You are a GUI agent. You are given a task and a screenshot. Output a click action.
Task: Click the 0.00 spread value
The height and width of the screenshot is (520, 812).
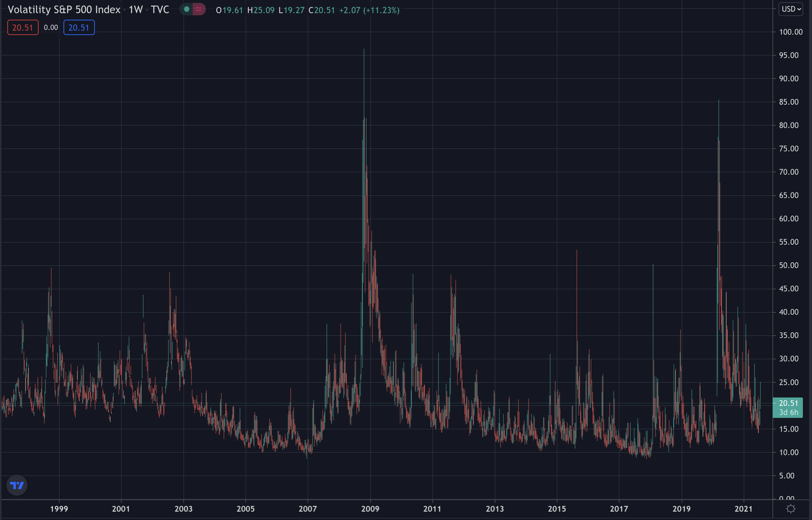(51, 28)
